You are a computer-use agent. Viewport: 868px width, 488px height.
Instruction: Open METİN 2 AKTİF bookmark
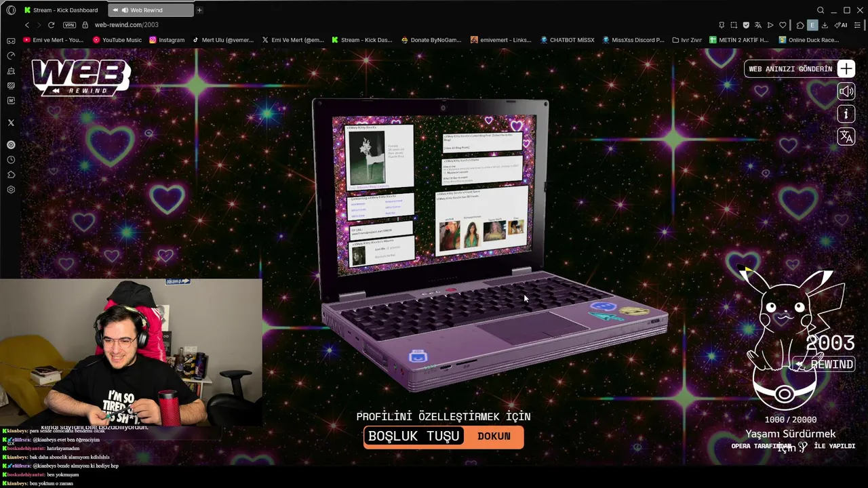pos(739,40)
